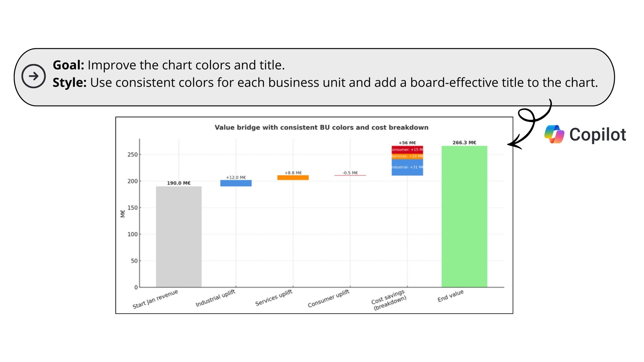Click the gray Start Jan revenue bar
Viewport: 644px width, 362px height.
[x=179, y=236]
